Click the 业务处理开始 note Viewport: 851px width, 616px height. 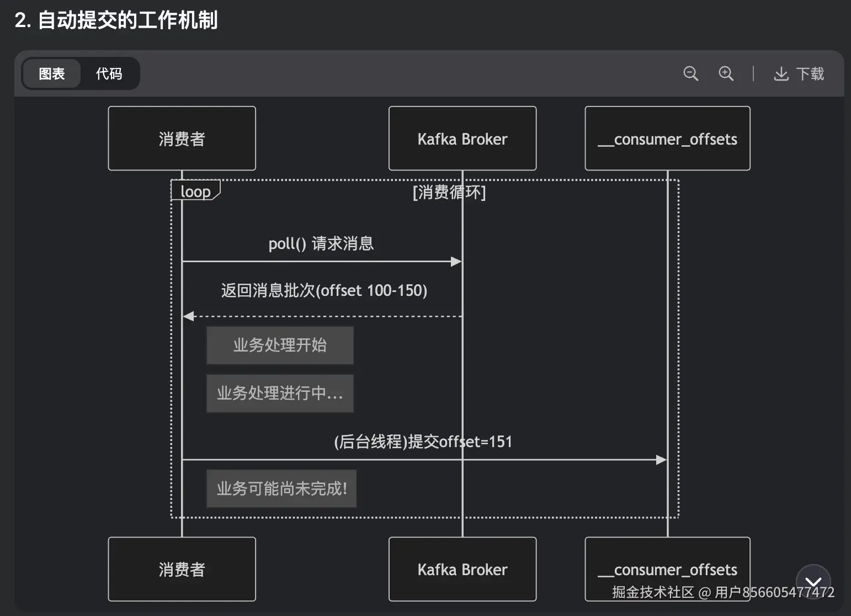(x=280, y=345)
